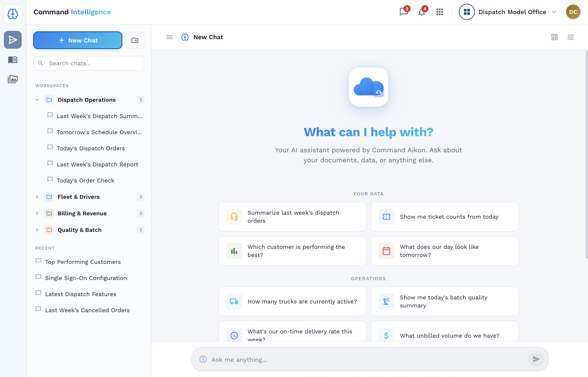Viewport: 588px width, 377px height.
Task: Open the notifications bell with badge 4
Action: tap(422, 11)
